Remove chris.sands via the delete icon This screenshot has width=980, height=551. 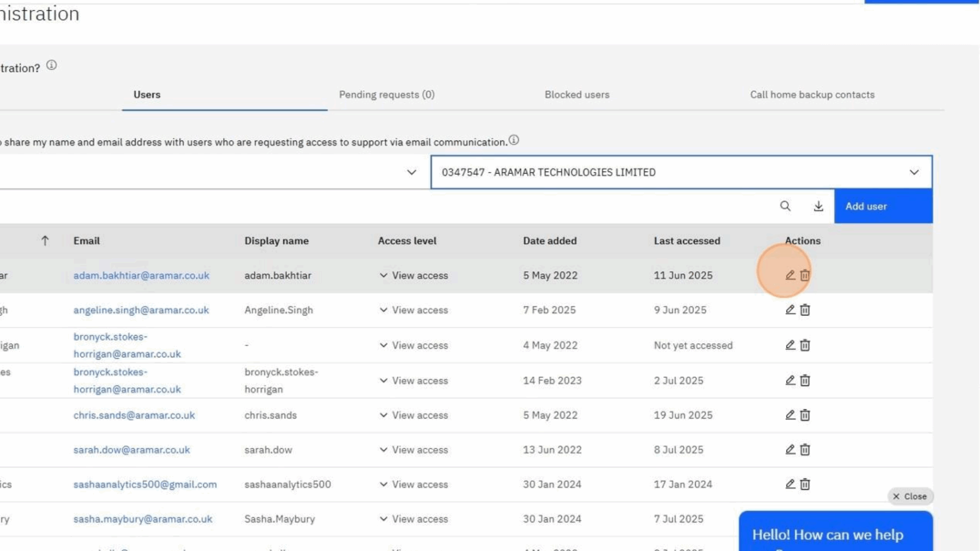805,415
